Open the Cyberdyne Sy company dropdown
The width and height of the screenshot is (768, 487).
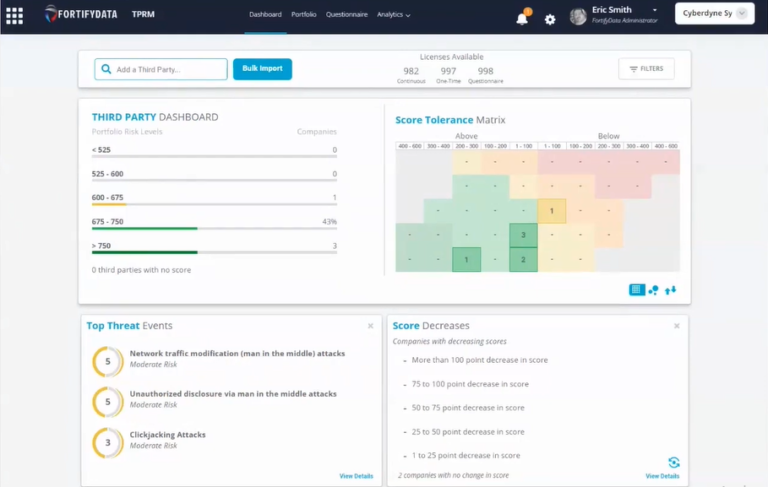point(715,13)
